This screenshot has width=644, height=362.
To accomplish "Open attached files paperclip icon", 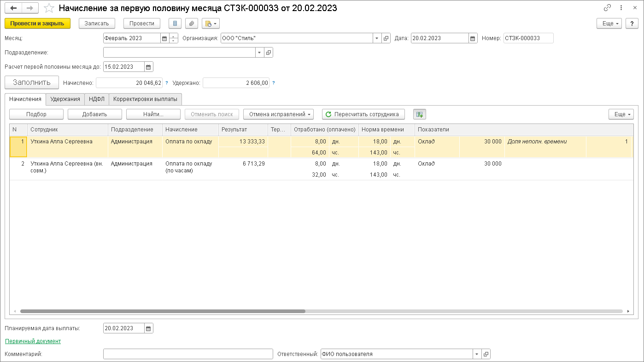I will click(192, 24).
